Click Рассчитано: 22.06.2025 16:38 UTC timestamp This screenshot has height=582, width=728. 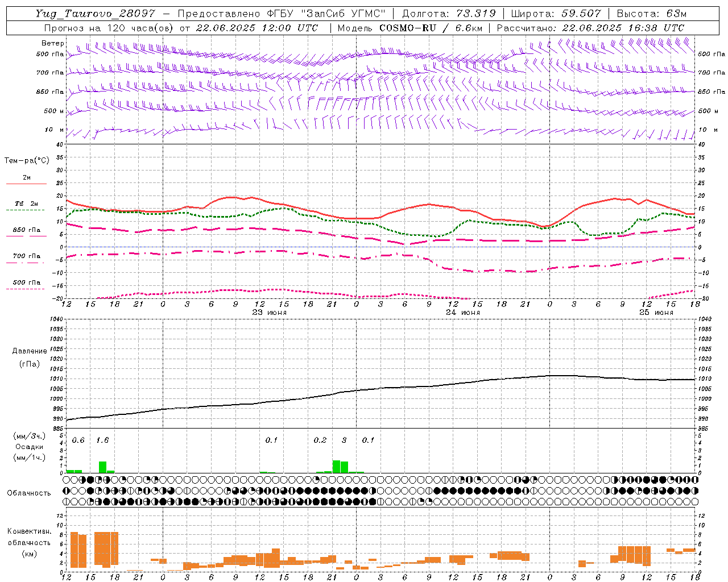coord(590,28)
